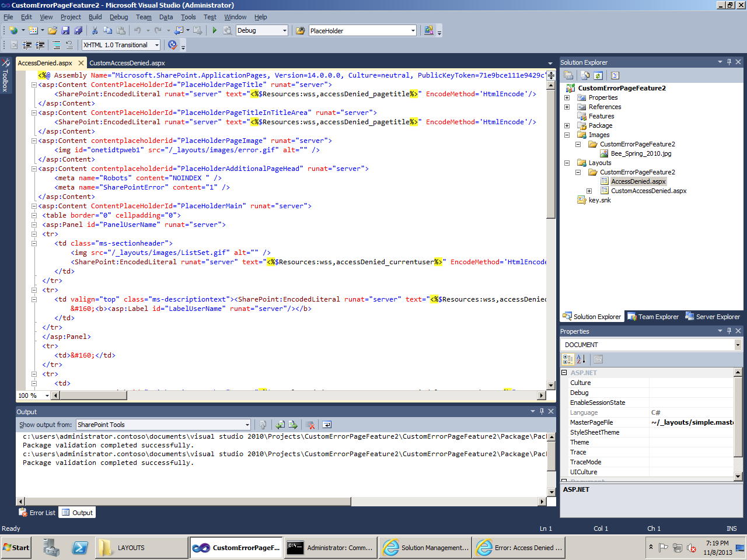Viewport: 747px width, 560px height.
Task: Click the New Project toolbar icon
Action: pos(13,30)
